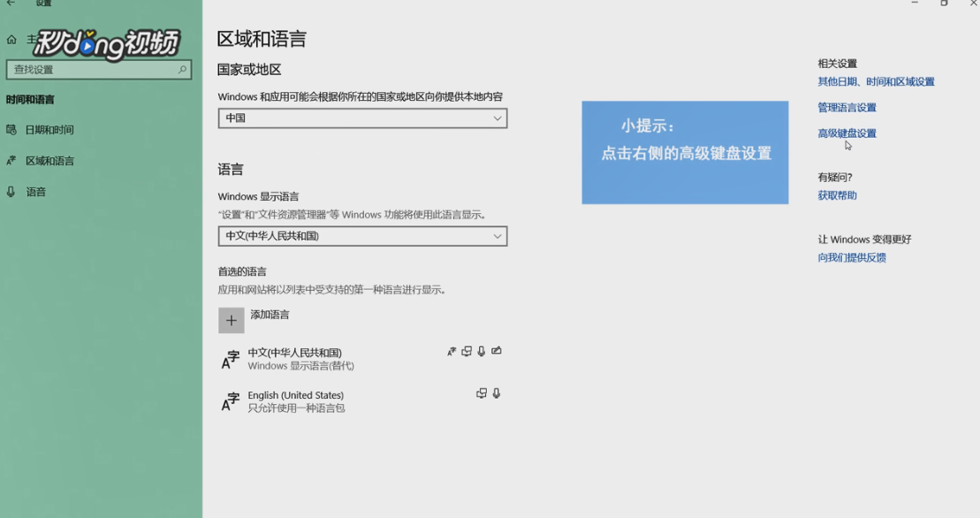Click the 管理语言设置 link

[x=847, y=106]
